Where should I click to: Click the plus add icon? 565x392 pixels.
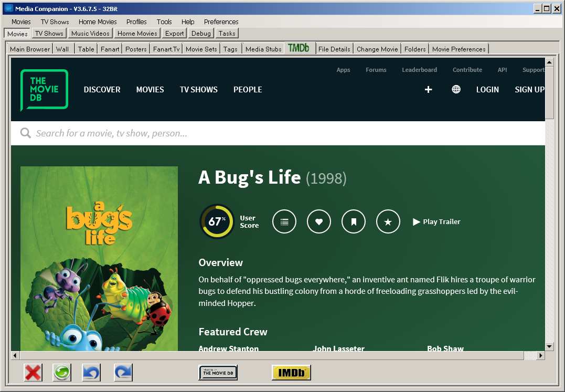[x=428, y=89]
